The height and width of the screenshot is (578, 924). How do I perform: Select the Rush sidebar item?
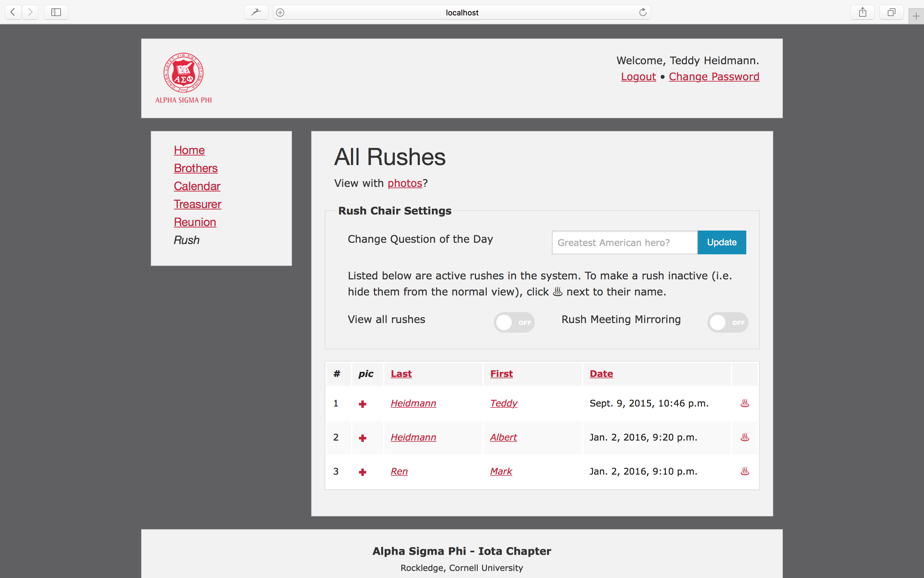coord(186,240)
